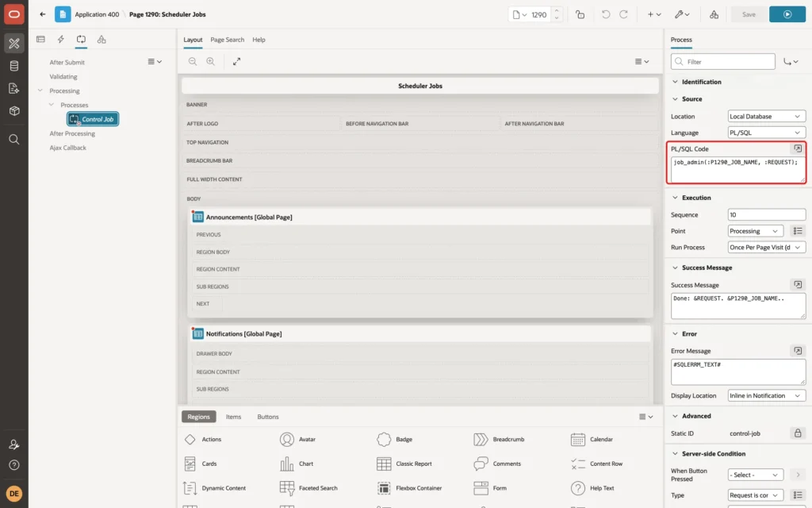Open Error Message editor popup icon
The height and width of the screenshot is (508, 812).
pos(798,351)
